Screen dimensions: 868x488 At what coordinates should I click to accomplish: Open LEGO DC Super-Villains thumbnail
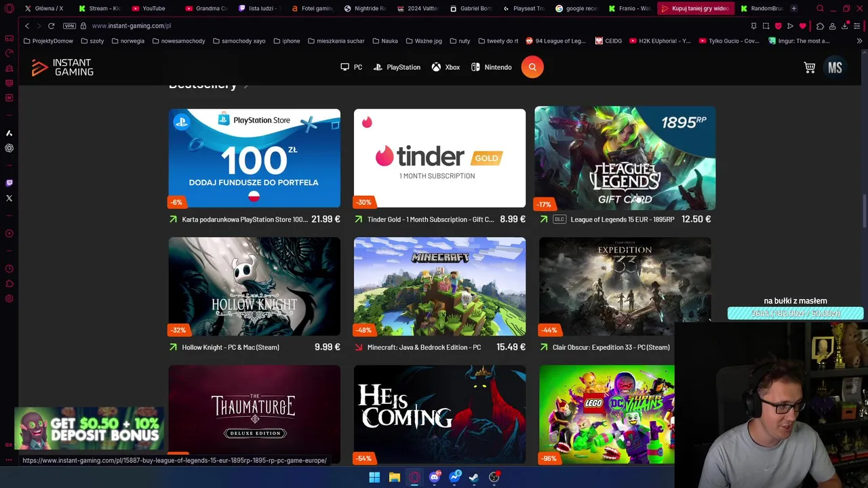tap(607, 414)
